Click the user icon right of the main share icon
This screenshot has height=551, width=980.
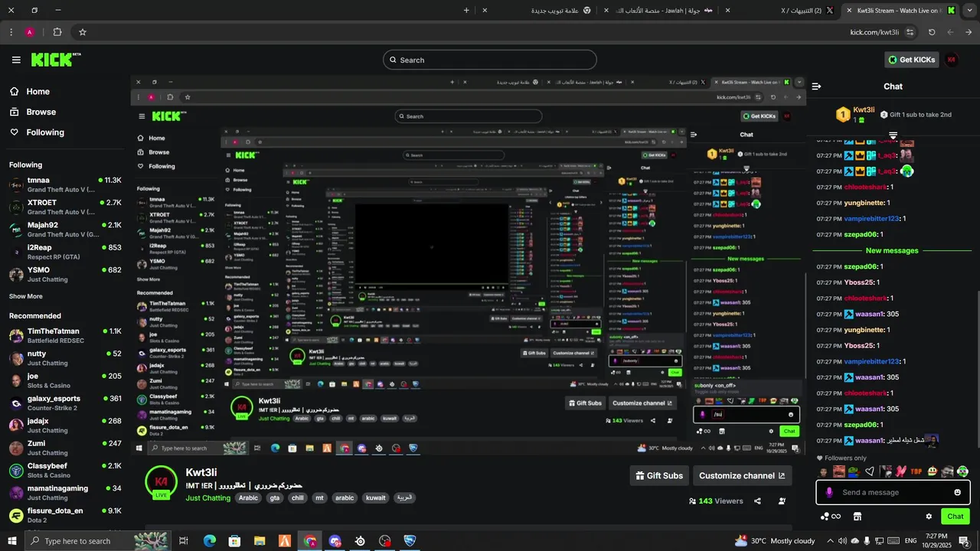pos(782,501)
